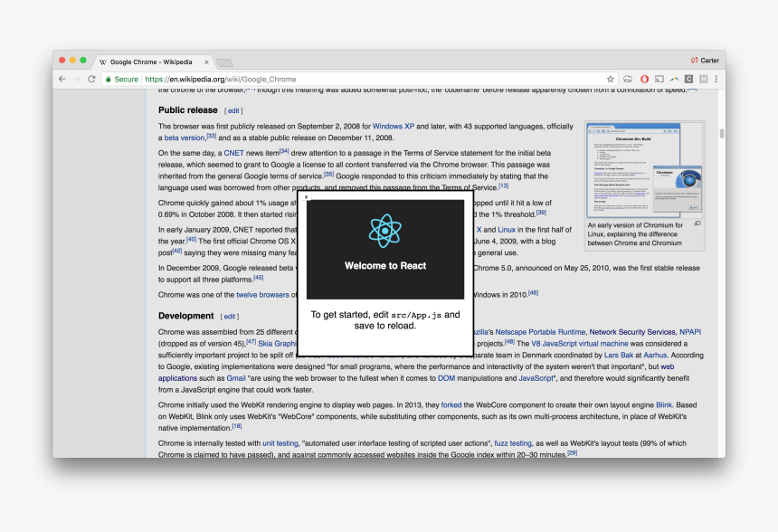This screenshot has height=532, width=778.
Task: Reload the Wikipedia page
Action: [x=91, y=79]
